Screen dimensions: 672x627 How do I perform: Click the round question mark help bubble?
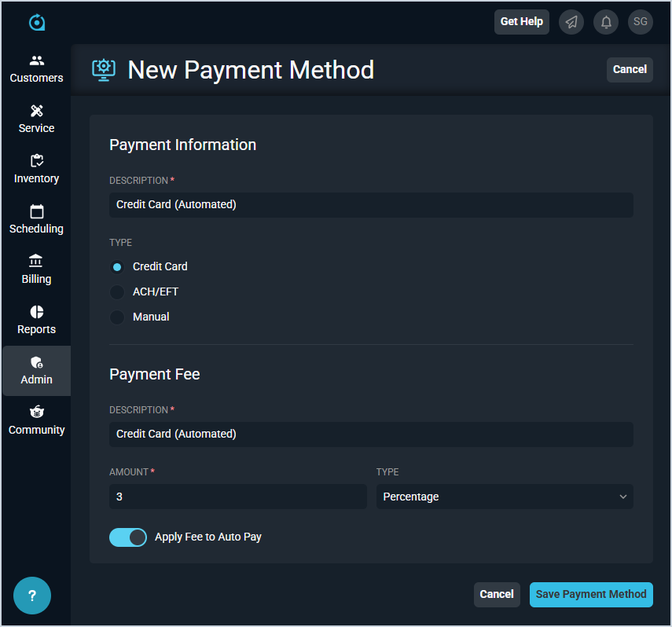pyautogui.click(x=32, y=596)
